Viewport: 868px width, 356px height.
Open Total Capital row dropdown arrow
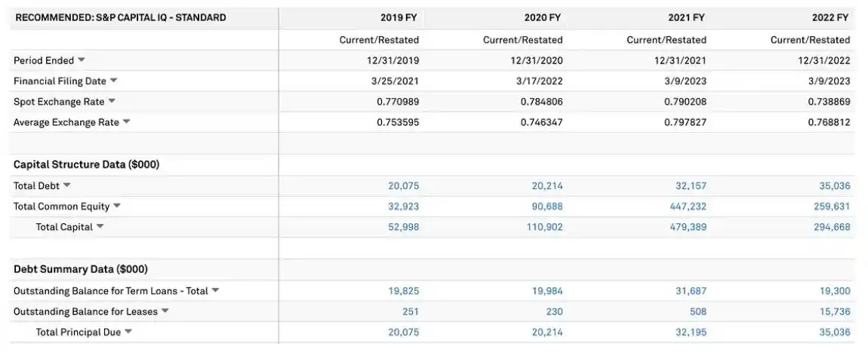tap(100, 226)
